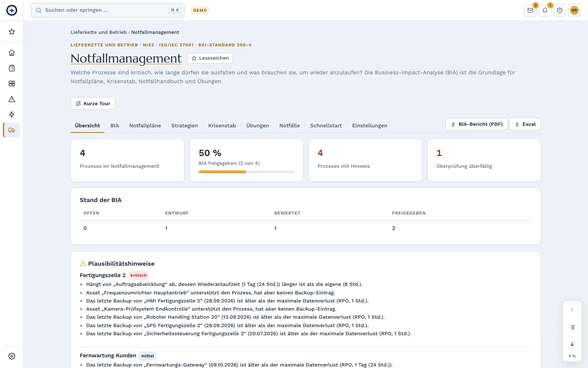The height and width of the screenshot is (368, 588).
Task: Add page bookmark via Lesezeichen button
Action: tap(210, 58)
